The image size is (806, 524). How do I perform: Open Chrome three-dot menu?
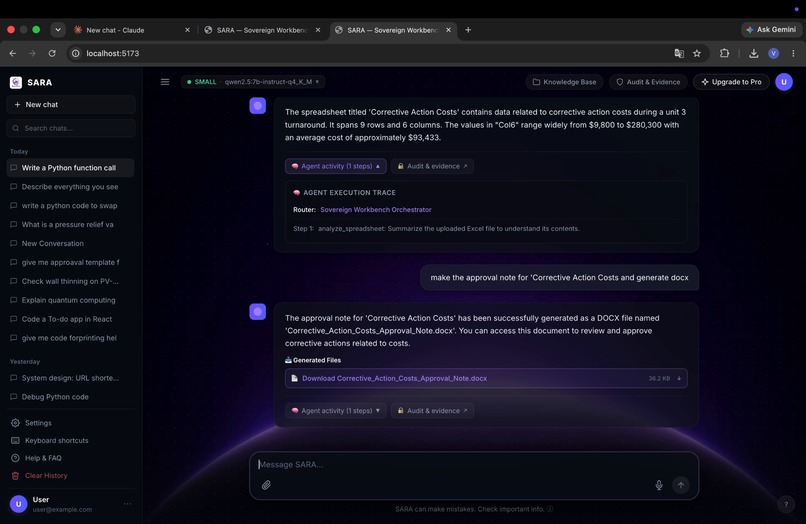point(793,53)
